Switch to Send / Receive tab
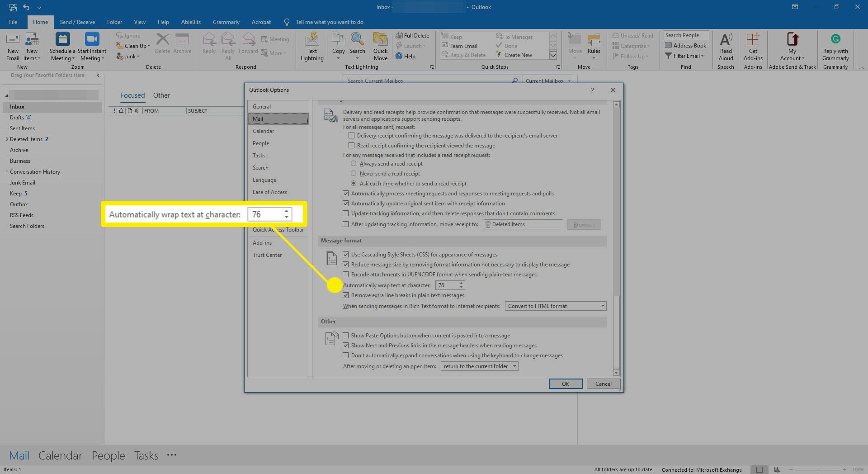Viewport: 868px width, 474px height. [77, 22]
